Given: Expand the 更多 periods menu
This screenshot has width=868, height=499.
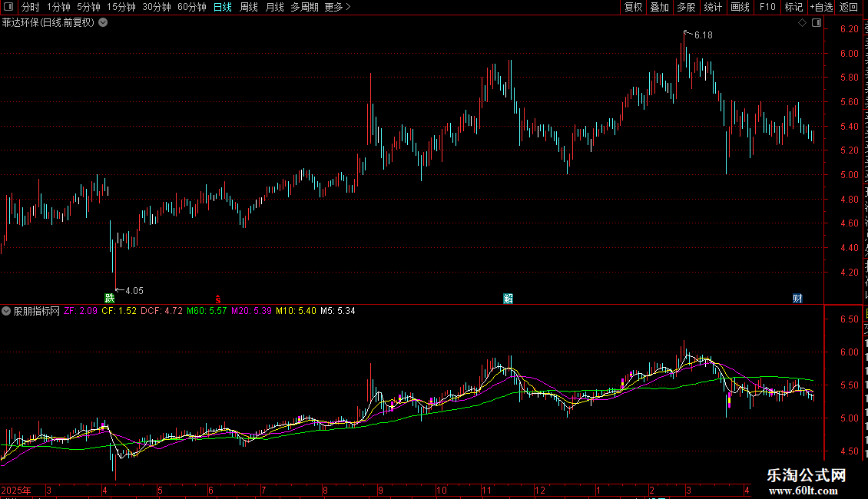Looking at the screenshot, I should click(337, 7).
